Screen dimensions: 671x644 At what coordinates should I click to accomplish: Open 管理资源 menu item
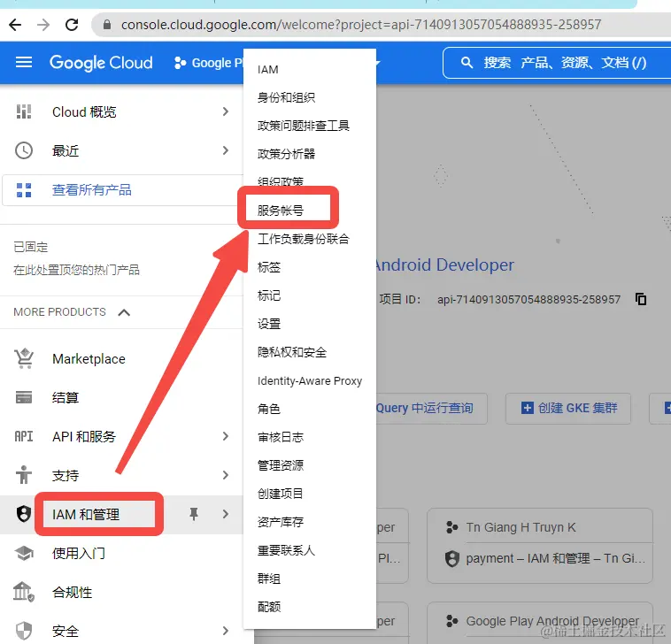(281, 465)
